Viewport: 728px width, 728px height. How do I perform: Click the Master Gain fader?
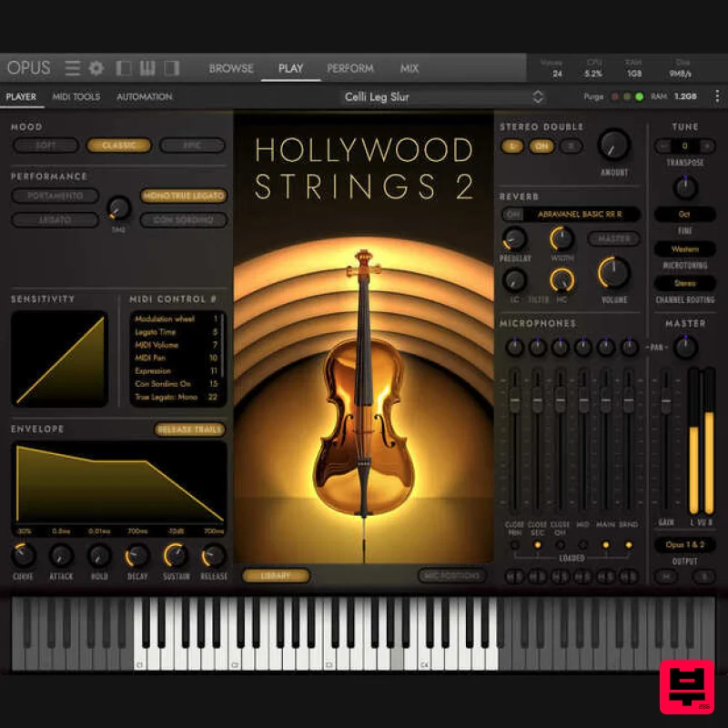tap(666, 401)
